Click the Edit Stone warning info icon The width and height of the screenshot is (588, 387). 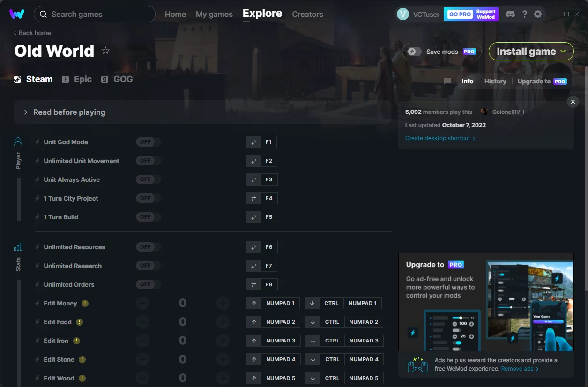[x=82, y=359]
